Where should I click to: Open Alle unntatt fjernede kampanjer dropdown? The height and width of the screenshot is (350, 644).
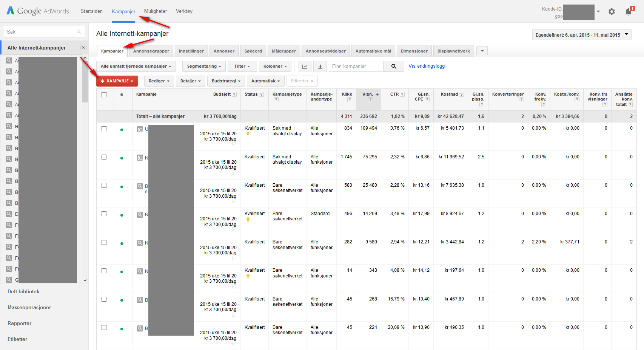(x=136, y=67)
